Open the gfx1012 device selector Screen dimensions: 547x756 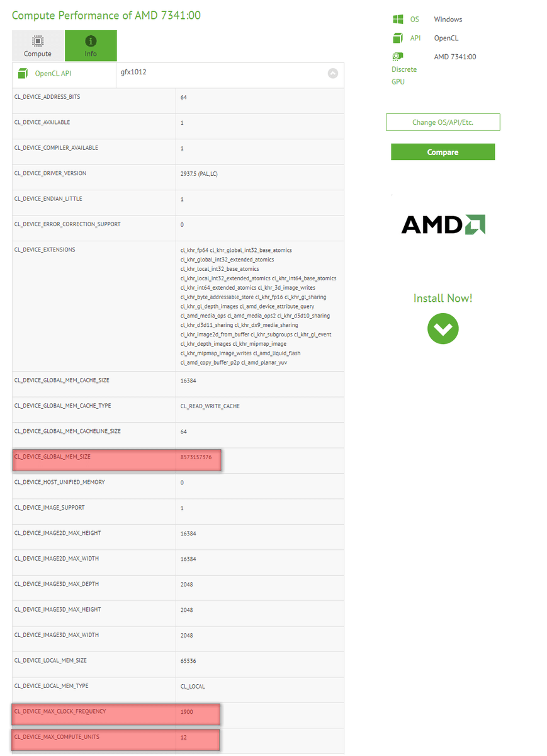coord(220,73)
